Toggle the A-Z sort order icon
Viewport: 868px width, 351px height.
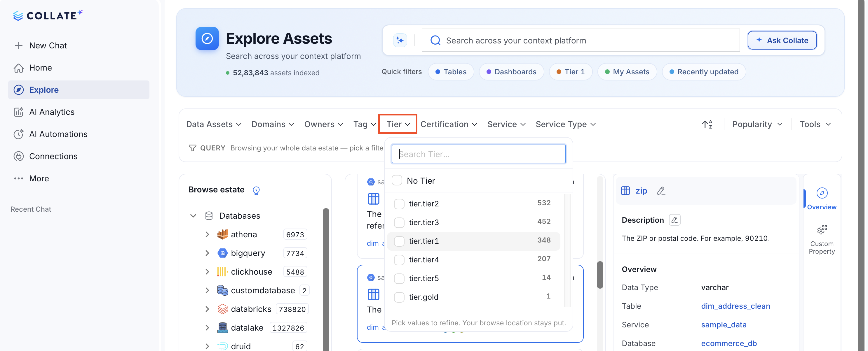[x=707, y=124]
